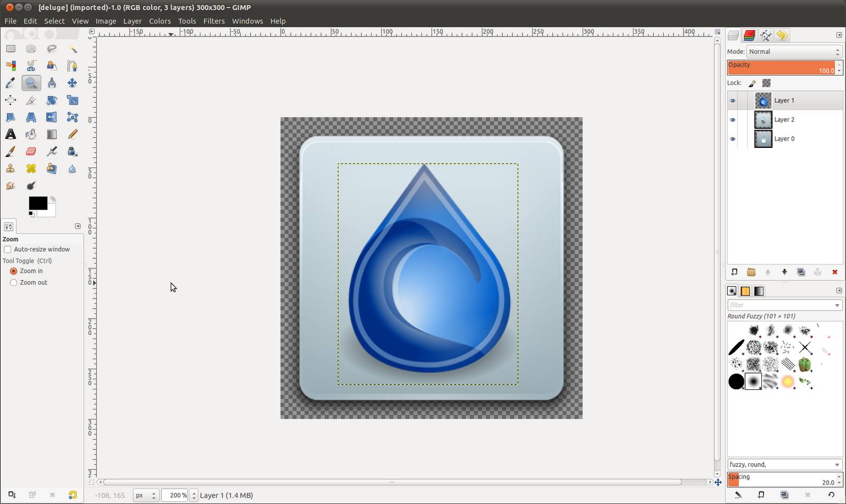The height and width of the screenshot is (504, 846).
Task: Reset tool options to default values
Action: (72, 495)
